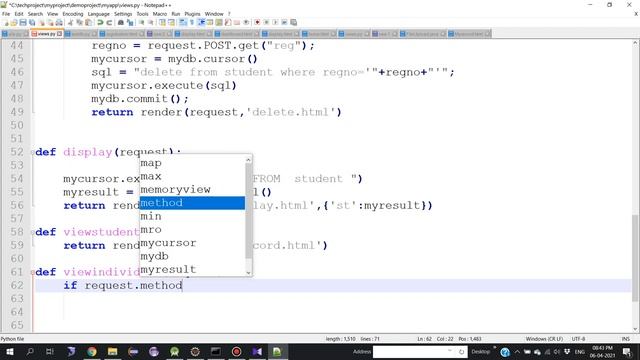Click 'UTF-8' encoding in status bar
640x360 pixels.
(x=578, y=339)
